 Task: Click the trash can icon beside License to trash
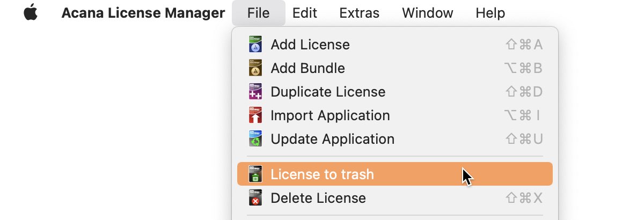click(255, 174)
